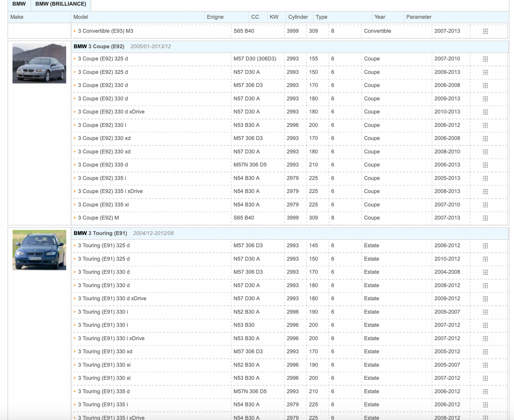Open 3 Coupe (E92) 330 d xDrive link
Viewport: 514px width, 420px height.
pyautogui.click(x=111, y=112)
